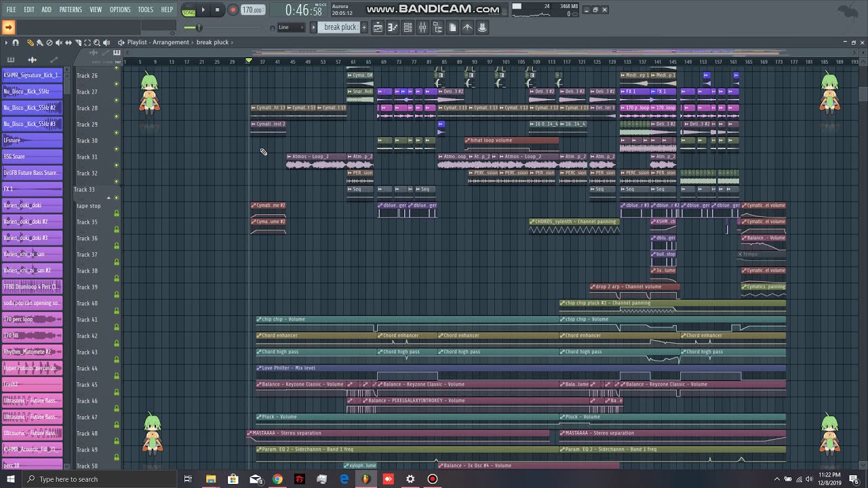
Task: Toggle the lock on Track 45
Action: (117, 392)
